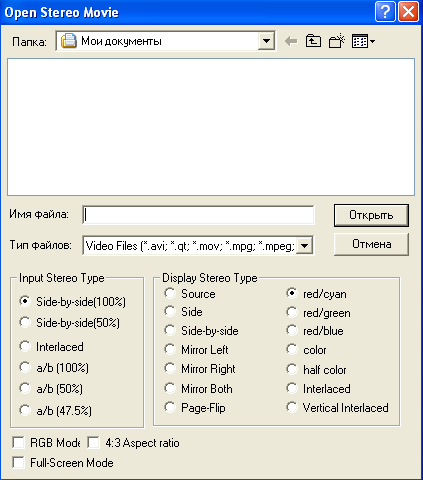Enable Full-Screen Mode checkbox
423x480 pixels.
click(x=18, y=463)
